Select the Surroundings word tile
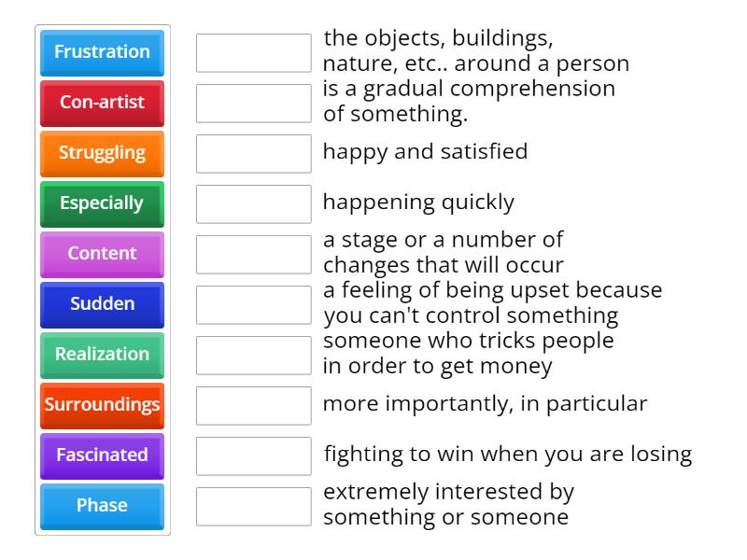The image size is (747, 560). [x=102, y=405]
